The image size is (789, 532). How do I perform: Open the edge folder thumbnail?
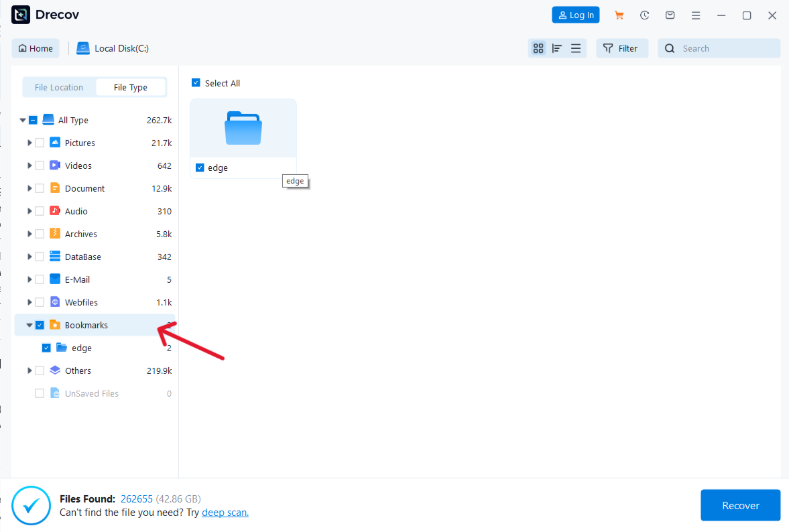coord(243,129)
